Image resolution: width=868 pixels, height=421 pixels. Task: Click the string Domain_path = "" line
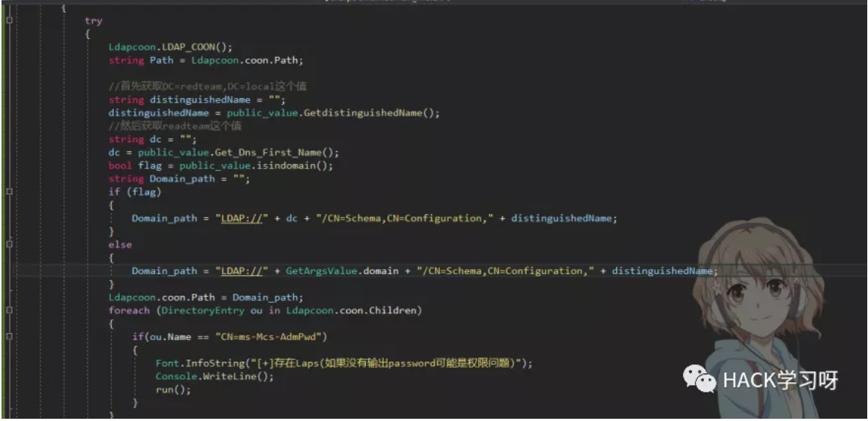(x=179, y=179)
